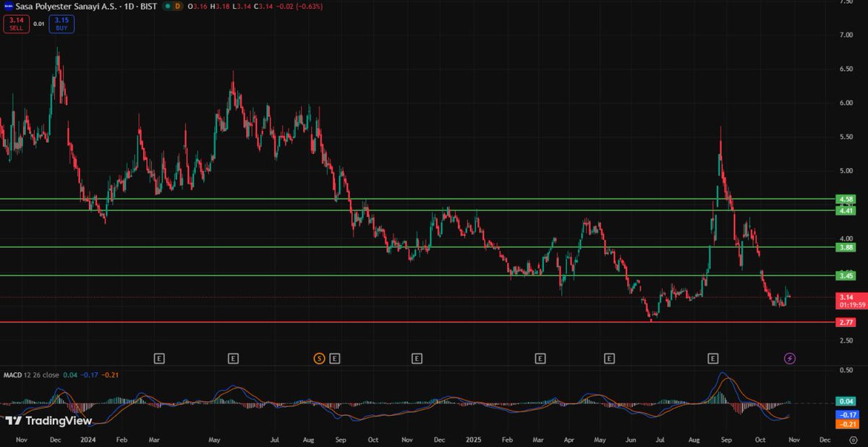Screen dimensions: 868x447
Task: Open the E earnings marker near May 2025
Action: click(610, 358)
